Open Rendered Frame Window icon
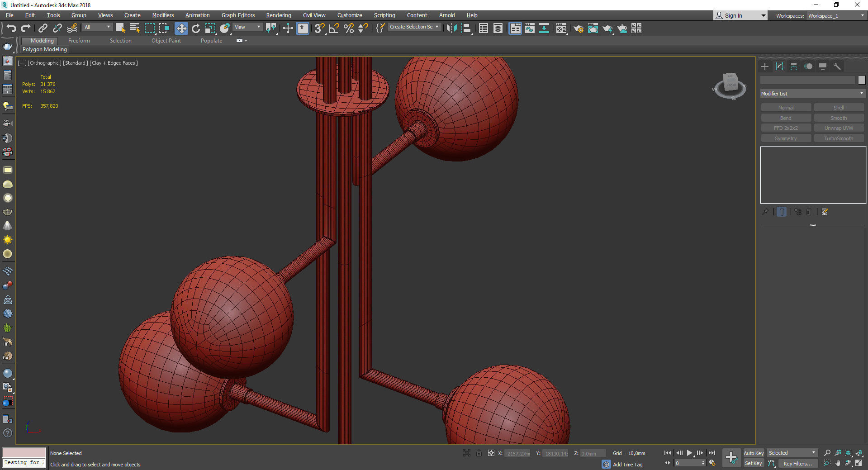The height and width of the screenshot is (470, 868). coord(593,28)
